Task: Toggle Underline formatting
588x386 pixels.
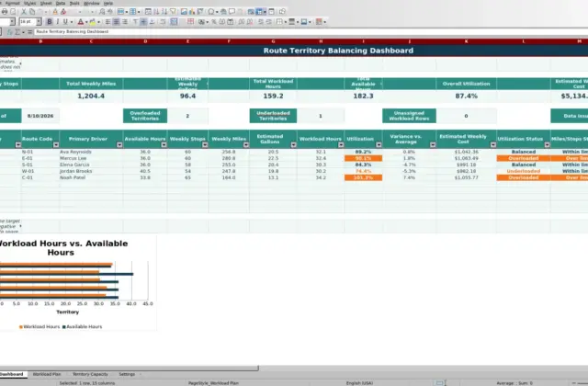Action: pyautogui.click(x=65, y=22)
